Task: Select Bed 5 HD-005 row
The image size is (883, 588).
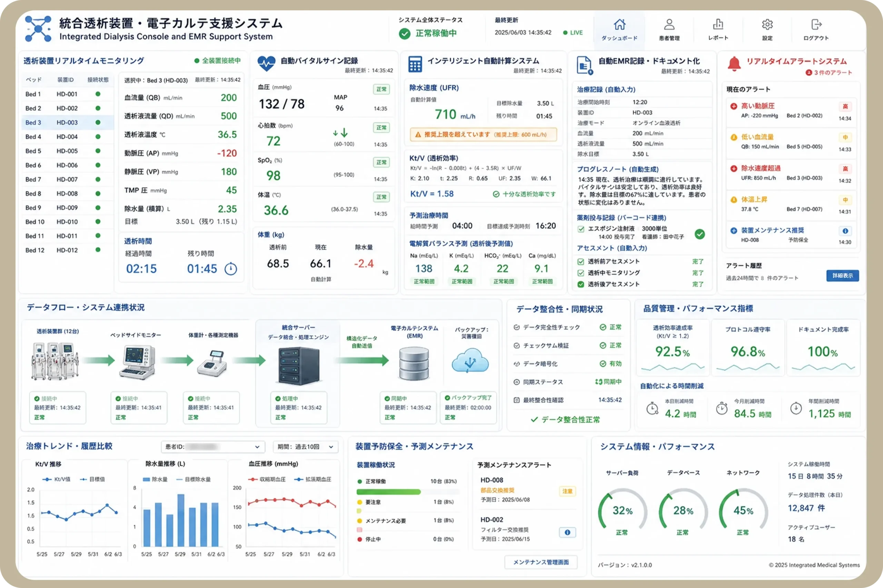Action: point(68,151)
